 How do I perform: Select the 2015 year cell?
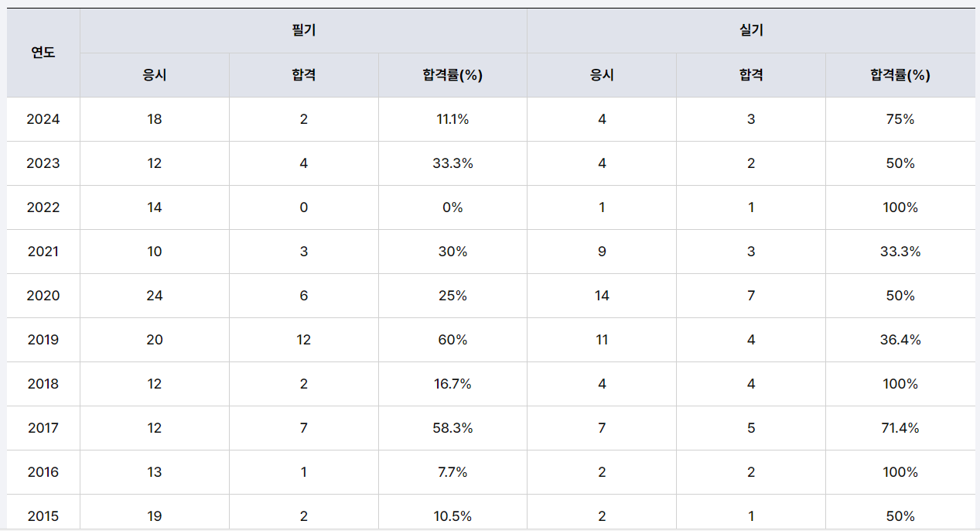pyautogui.click(x=43, y=516)
